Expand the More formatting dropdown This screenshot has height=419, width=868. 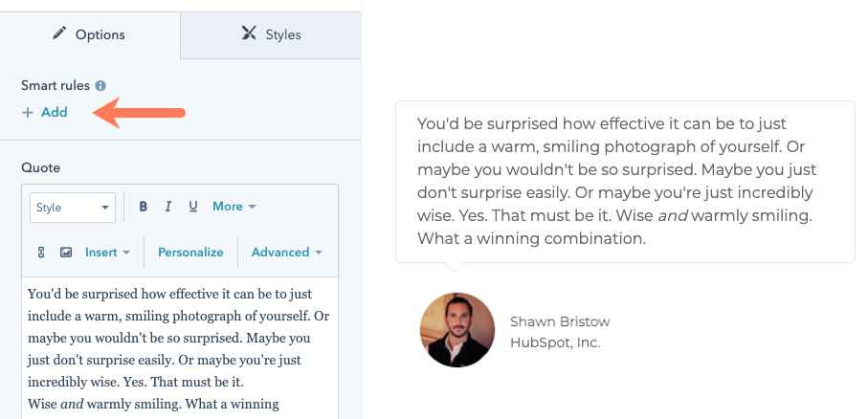pyautogui.click(x=234, y=207)
